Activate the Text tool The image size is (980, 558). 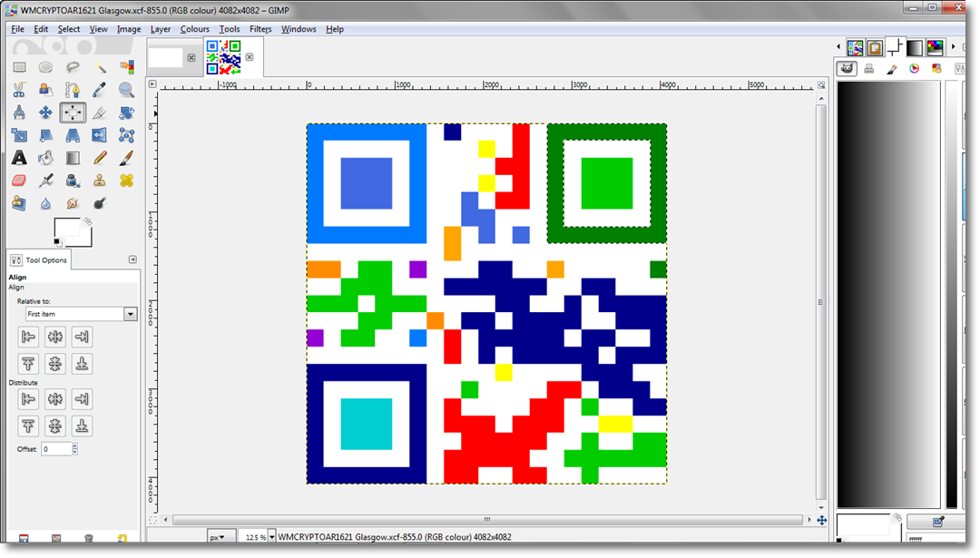pyautogui.click(x=19, y=158)
